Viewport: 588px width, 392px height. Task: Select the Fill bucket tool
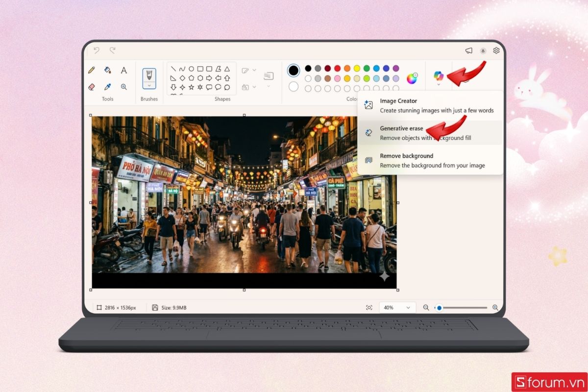107,70
